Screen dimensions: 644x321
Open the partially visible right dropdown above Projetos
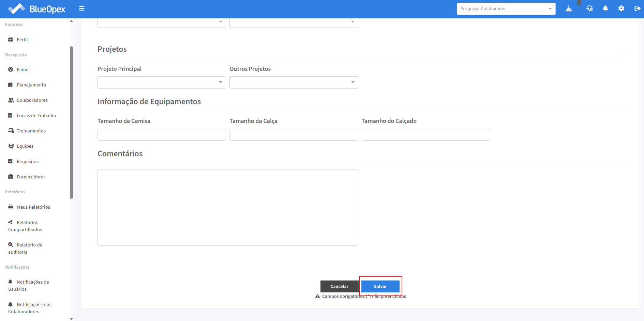point(294,23)
